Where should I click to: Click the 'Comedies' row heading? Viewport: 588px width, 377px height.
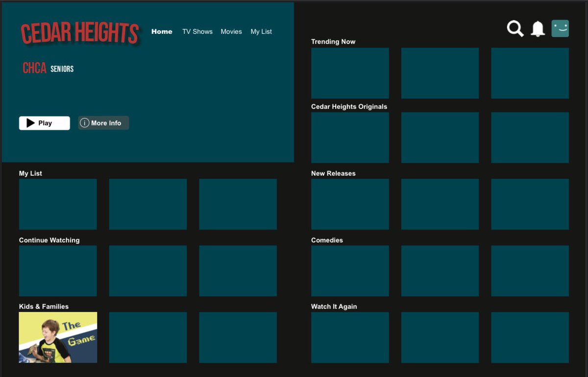327,240
